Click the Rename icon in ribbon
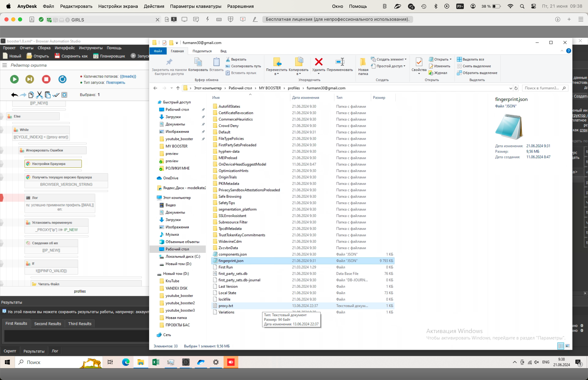The height and width of the screenshot is (380, 588). tap(340, 62)
